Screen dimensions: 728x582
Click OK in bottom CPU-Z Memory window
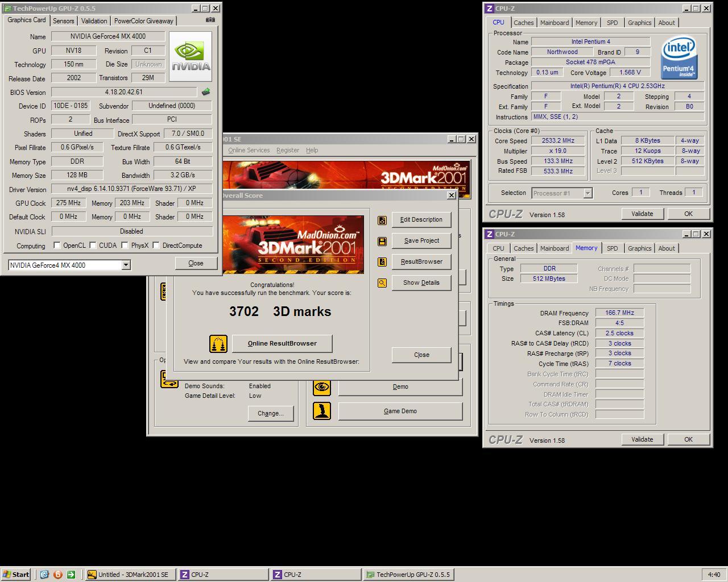tap(688, 439)
